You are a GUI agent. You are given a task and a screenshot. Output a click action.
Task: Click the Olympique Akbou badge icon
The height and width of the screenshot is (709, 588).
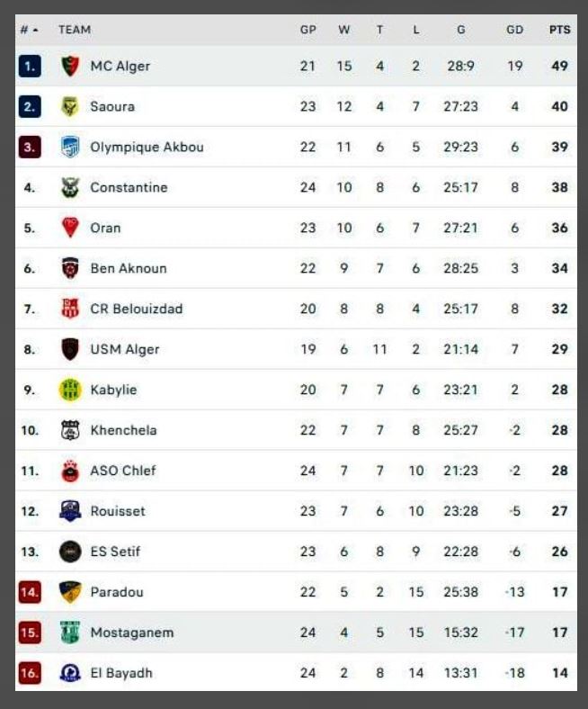point(70,147)
